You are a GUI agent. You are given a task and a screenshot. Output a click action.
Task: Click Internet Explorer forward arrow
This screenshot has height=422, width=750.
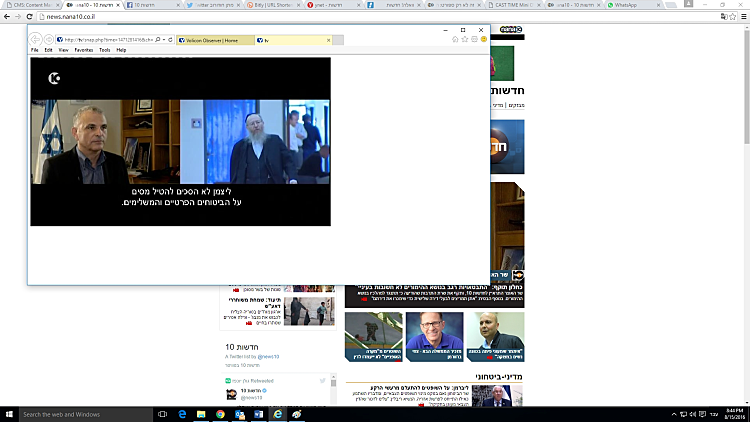pos(48,40)
